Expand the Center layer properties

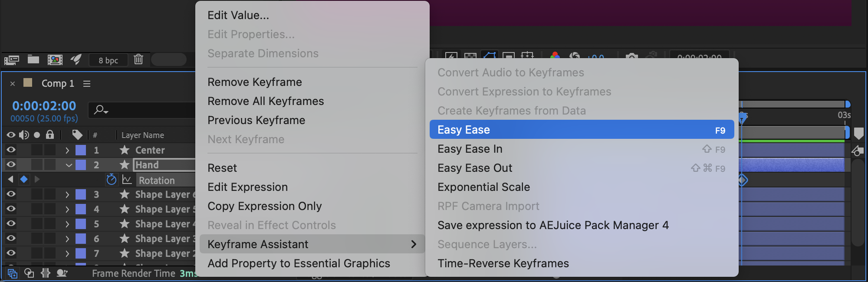(67, 150)
